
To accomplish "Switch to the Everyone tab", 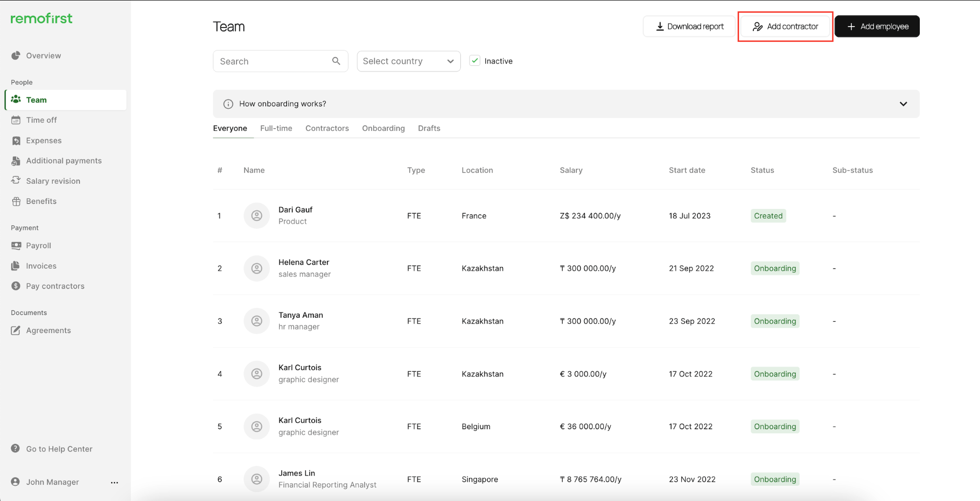I will pyautogui.click(x=230, y=128).
